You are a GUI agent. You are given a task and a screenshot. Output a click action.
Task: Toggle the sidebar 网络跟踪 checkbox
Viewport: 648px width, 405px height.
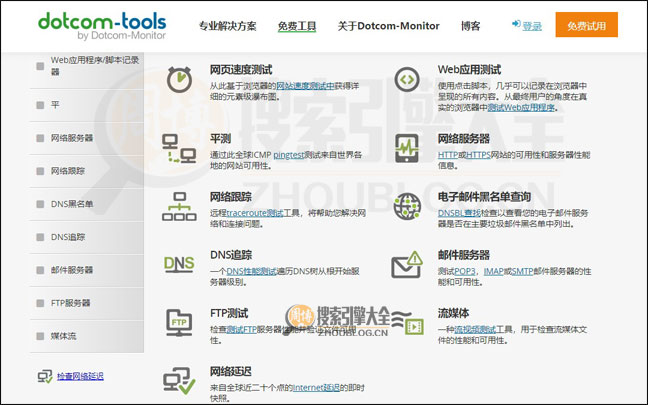(x=40, y=171)
